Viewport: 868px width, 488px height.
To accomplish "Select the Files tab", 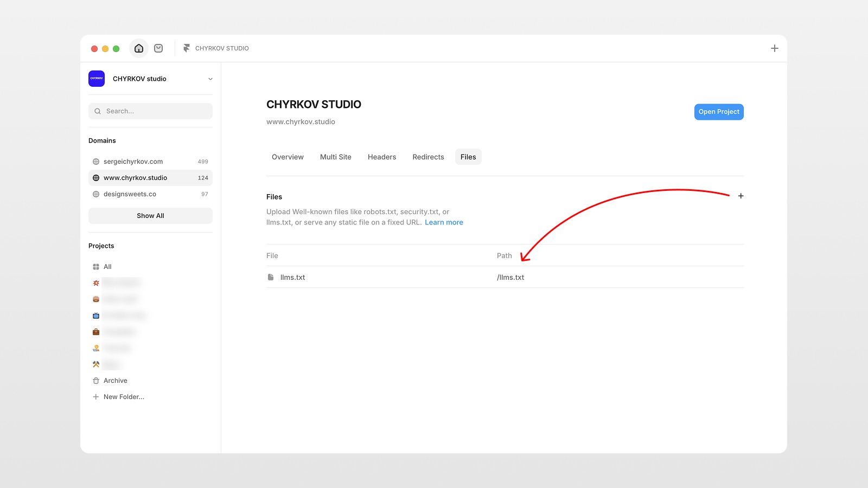I will click(x=468, y=157).
